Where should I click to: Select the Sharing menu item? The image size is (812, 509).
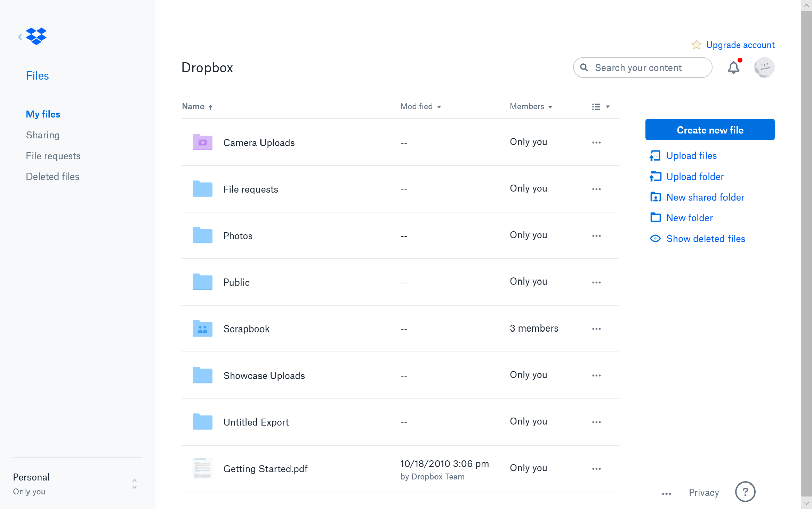(42, 135)
